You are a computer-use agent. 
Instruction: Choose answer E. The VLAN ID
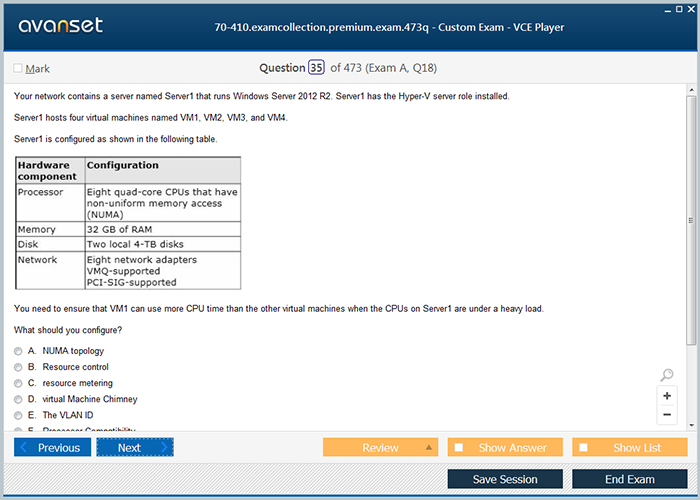(x=19, y=415)
